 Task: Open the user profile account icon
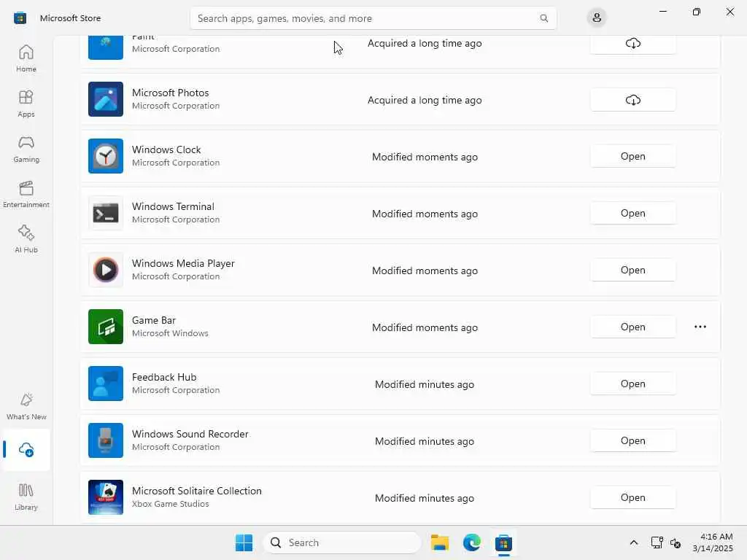pos(597,18)
